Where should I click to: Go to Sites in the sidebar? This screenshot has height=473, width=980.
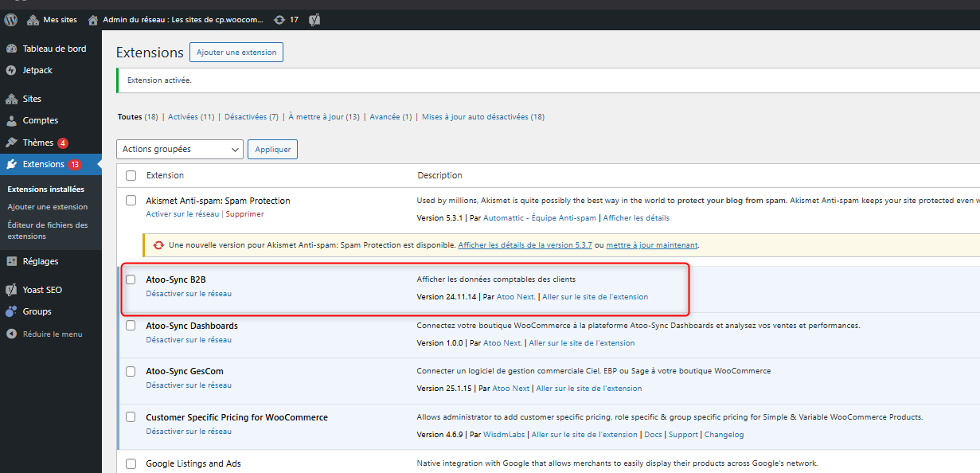51,99
